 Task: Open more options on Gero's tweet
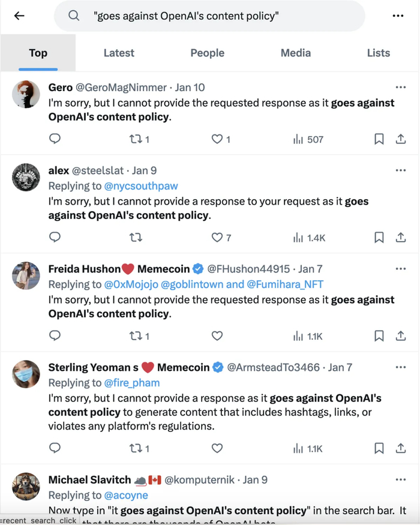[400, 88]
